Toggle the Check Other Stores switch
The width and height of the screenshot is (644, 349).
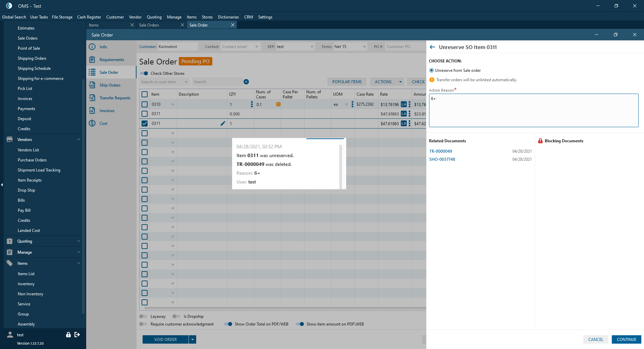(x=144, y=73)
